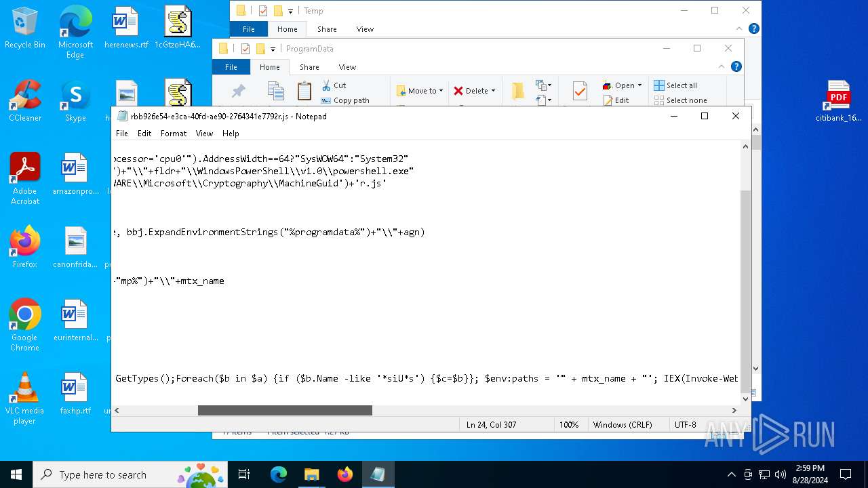Open the notifications center icon
The width and height of the screenshot is (868, 488).
pyautogui.click(x=846, y=474)
